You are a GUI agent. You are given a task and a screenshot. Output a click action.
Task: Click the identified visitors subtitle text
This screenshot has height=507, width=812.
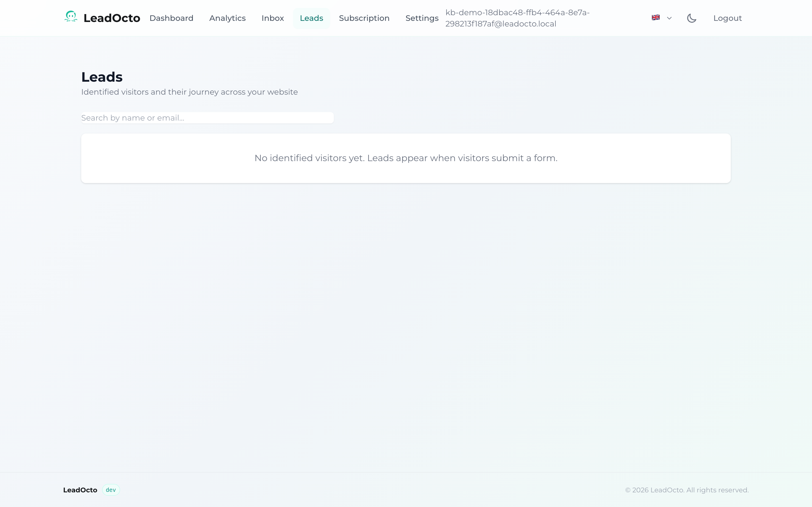pos(189,92)
